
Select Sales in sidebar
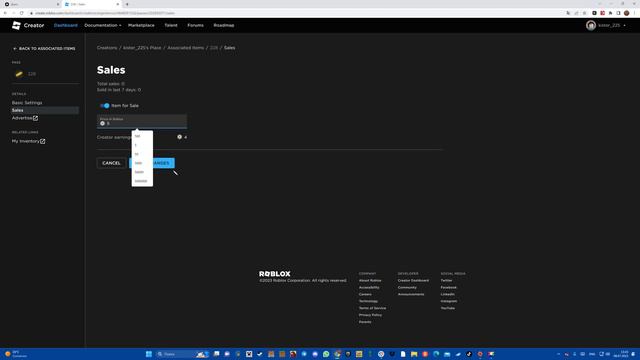[45, 110]
